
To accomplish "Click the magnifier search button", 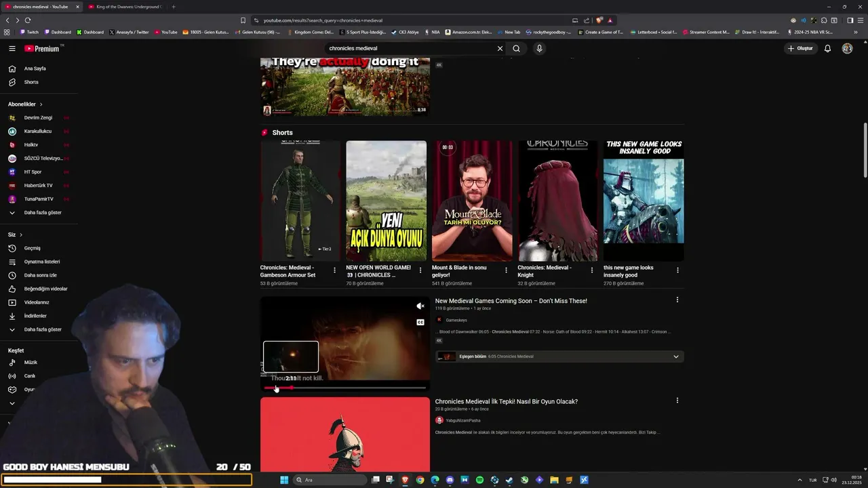I will [x=516, y=48].
